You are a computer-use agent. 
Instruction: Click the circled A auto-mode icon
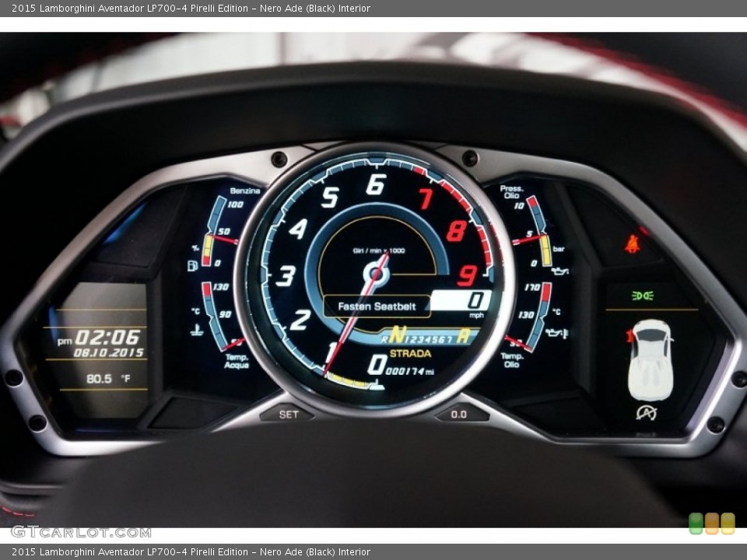point(647,413)
